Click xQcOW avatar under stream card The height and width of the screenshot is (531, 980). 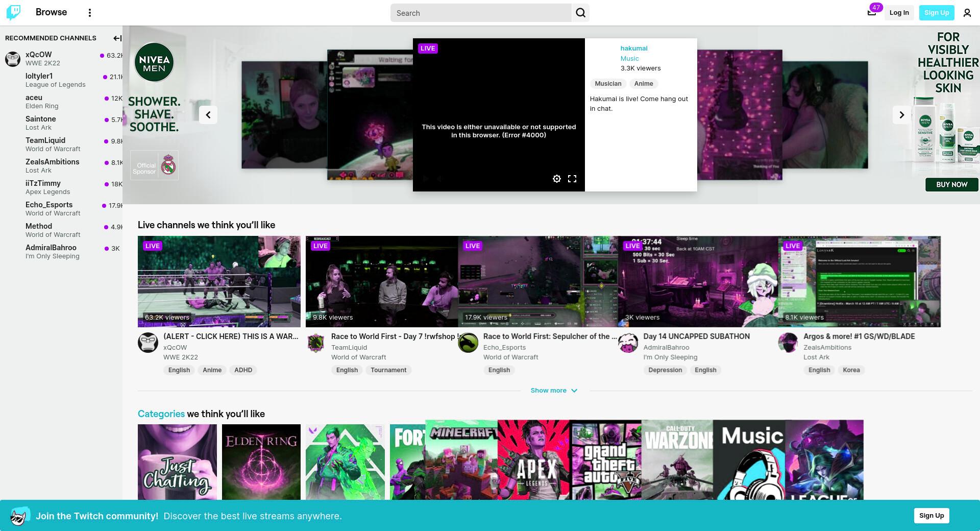tap(148, 343)
